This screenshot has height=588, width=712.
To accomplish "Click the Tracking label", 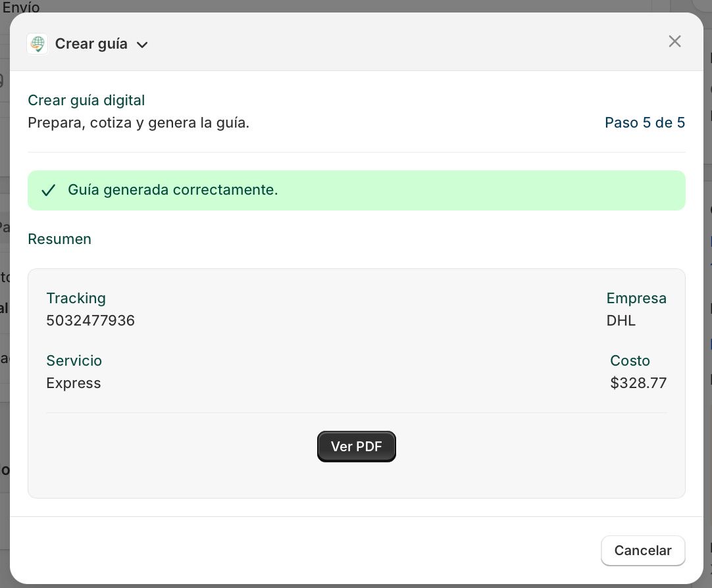I will 76,298.
